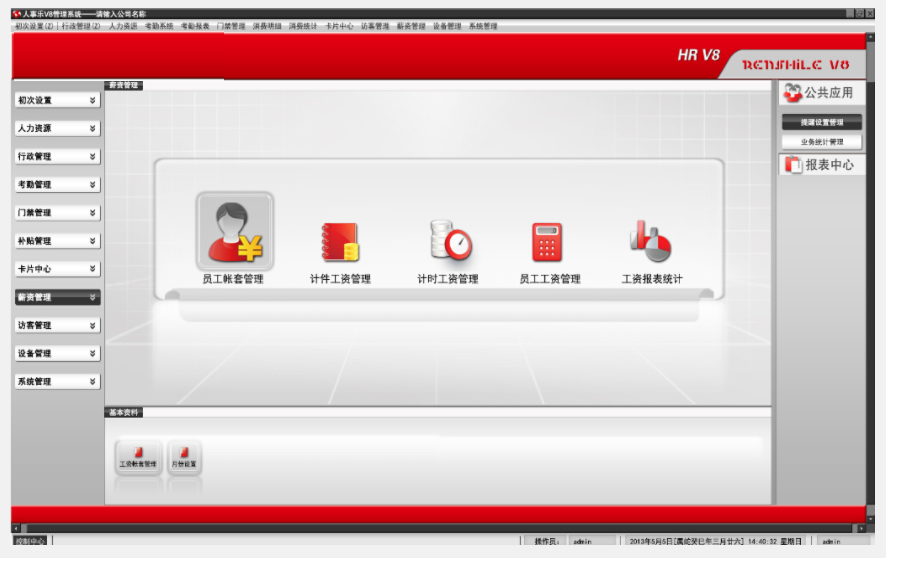
Task: Launch 计时工资管理 hourly wage icon
Action: click(449, 241)
